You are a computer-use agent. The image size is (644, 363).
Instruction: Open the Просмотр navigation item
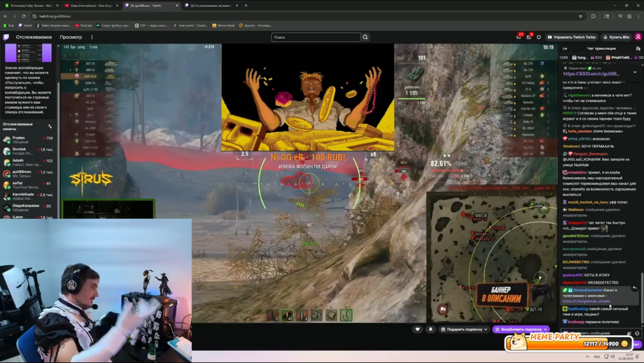[x=71, y=37]
